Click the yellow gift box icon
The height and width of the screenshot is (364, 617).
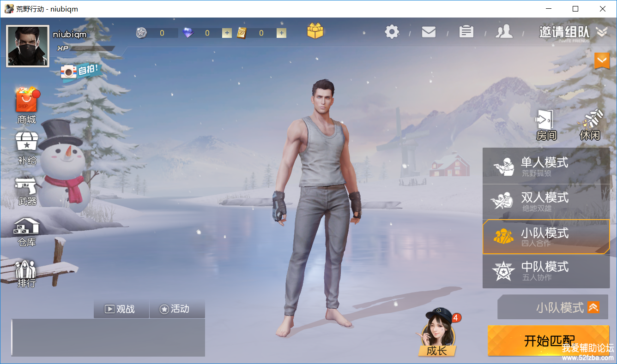tap(315, 31)
